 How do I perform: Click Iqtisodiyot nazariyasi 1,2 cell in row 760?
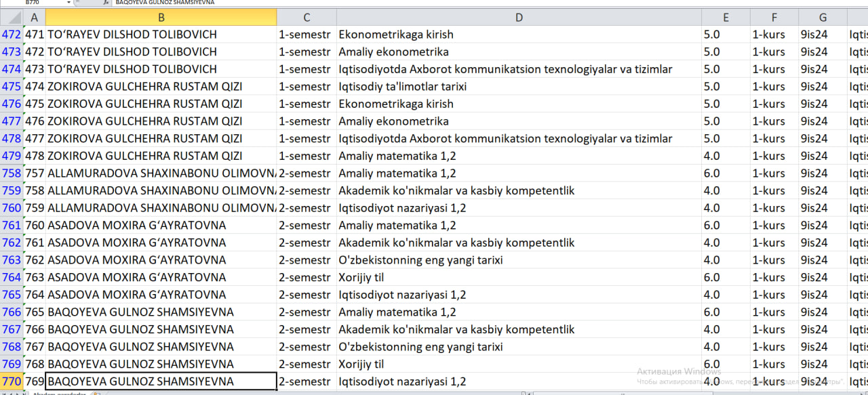(519, 208)
